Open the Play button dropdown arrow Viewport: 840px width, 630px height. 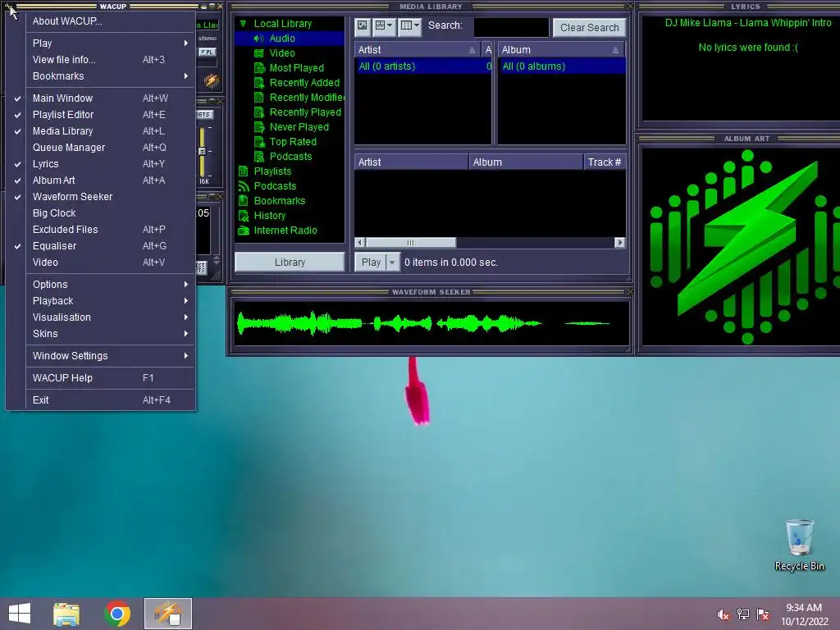(x=392, y=262)
